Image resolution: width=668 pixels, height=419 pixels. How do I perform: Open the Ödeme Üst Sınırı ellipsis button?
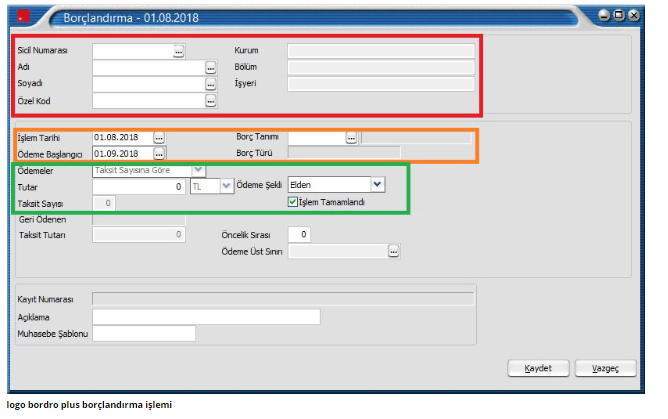[x=394, y=252]
